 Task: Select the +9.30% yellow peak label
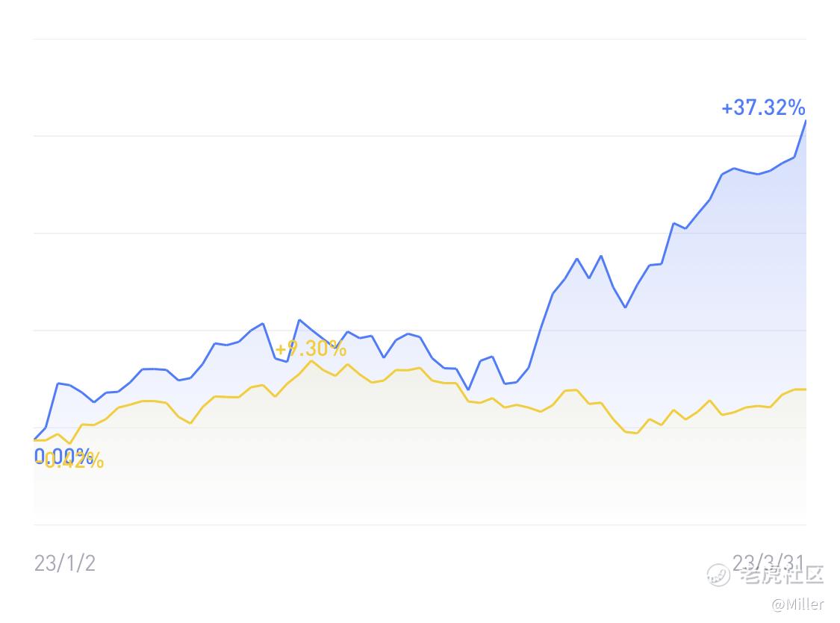pyautogui.click(x=311, y=348)
